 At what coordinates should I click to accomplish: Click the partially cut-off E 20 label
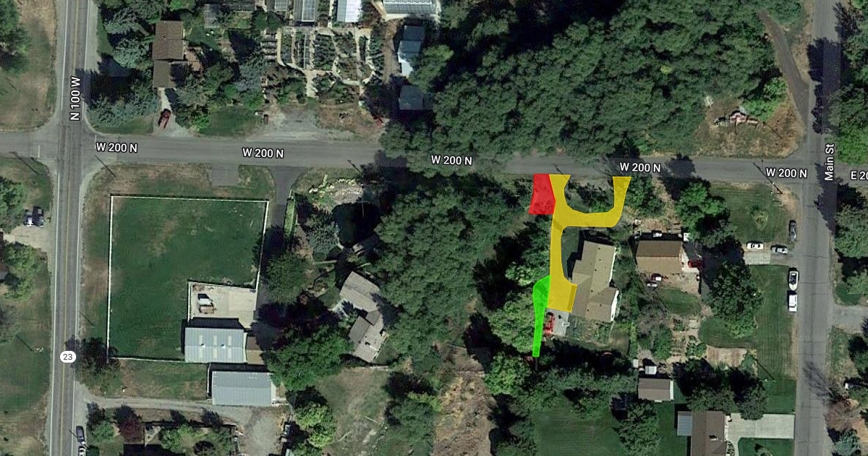point(859,175)
